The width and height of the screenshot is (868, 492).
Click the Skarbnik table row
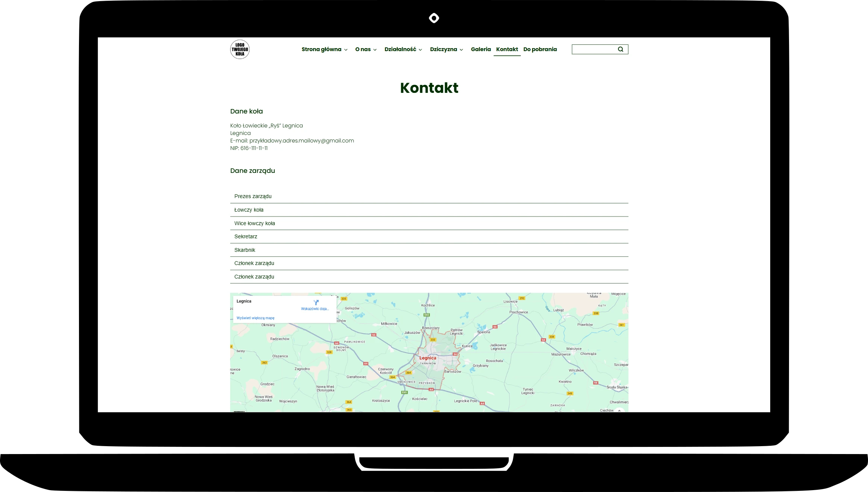(245, 250)
